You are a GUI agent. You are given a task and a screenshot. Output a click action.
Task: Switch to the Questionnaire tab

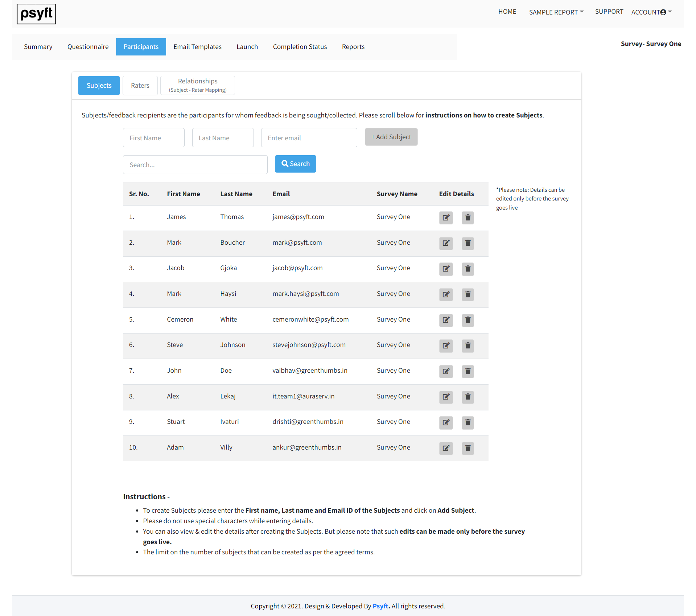[88, 47]
